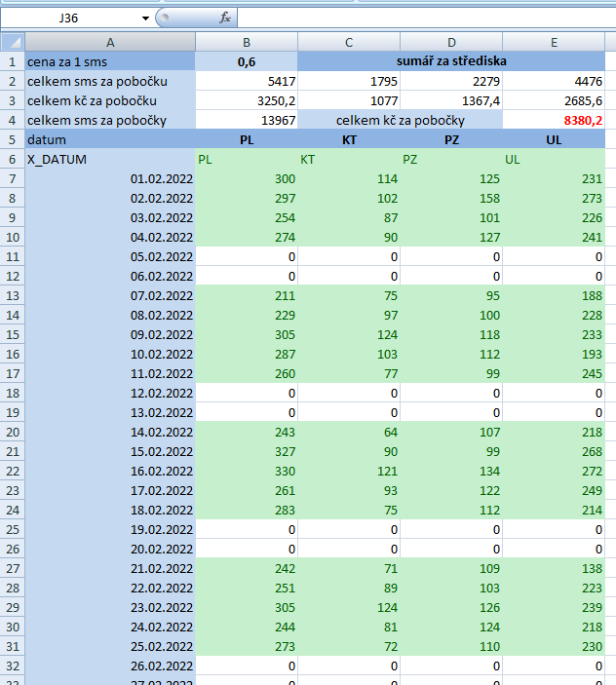The image size is (616, 685).
Task: Select row 18 header
Action: (x=12, y=393)
